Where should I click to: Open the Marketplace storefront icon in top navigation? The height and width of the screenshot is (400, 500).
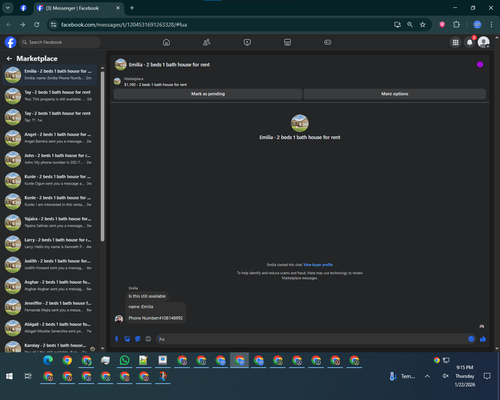click(x=287, y=42)
